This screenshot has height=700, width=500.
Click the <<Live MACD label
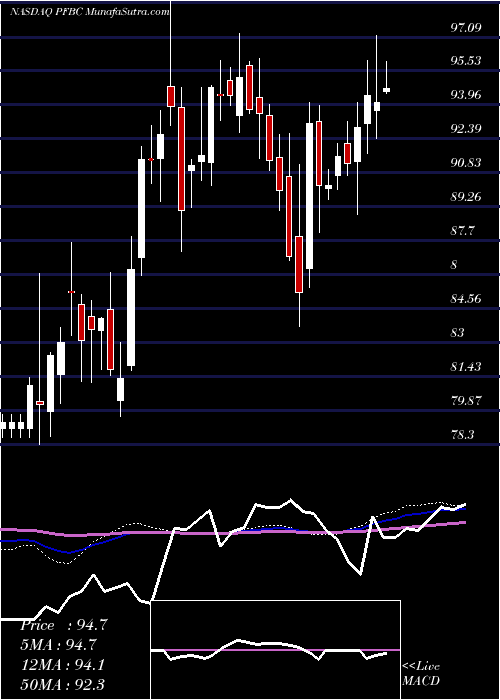(421, 673)
